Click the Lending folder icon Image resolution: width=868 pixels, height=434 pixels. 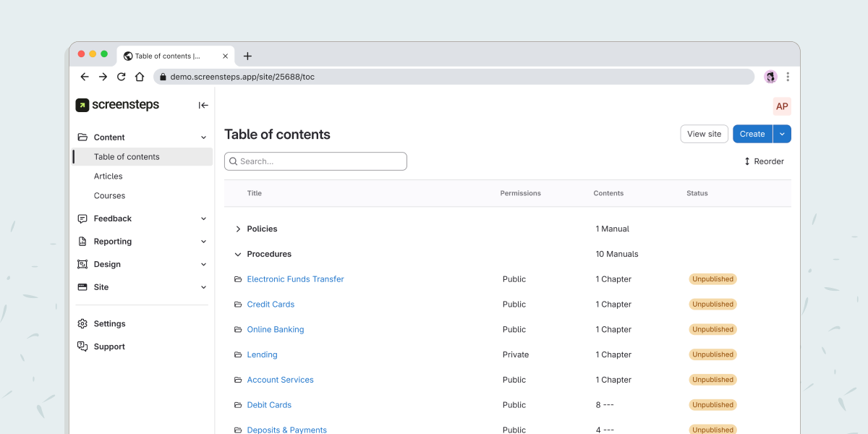(x=238, y=355)
